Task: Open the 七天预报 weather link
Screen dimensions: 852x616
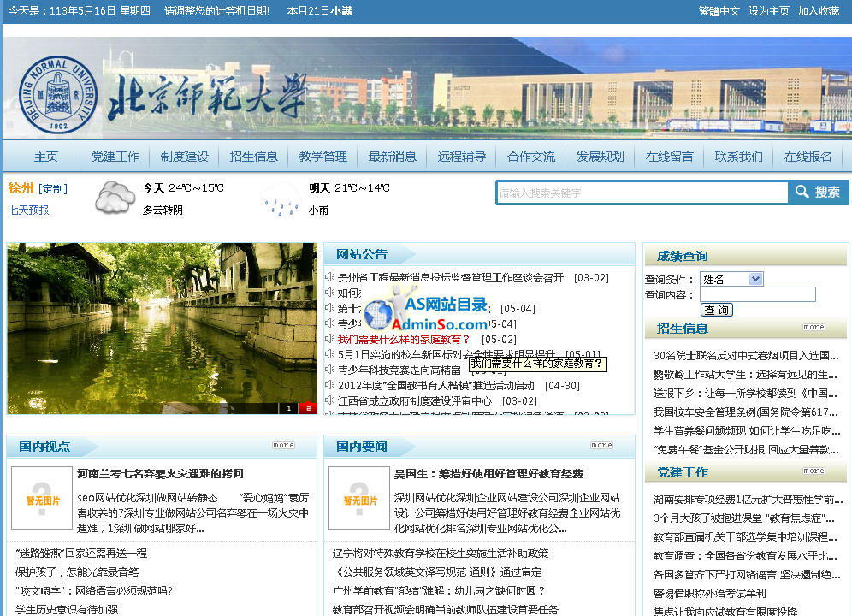Action: tap(28, 210)
